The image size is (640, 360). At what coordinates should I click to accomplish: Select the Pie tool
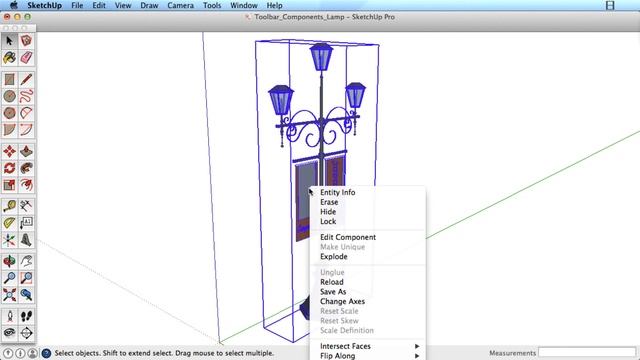9,129
